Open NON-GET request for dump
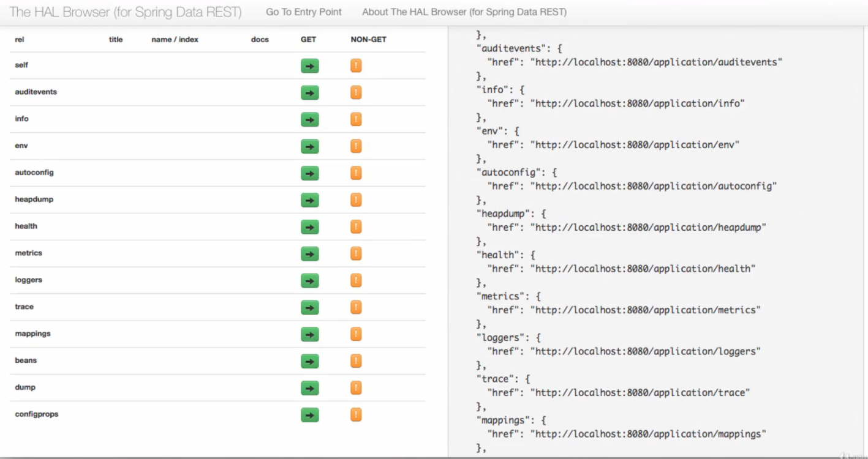The height and width of the screenshot is (459, 868). [356, 387]
